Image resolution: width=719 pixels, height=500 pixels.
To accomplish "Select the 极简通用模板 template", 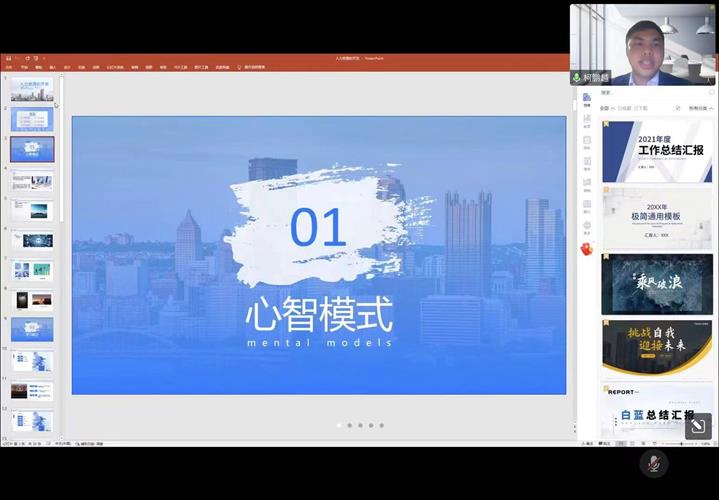I will pos(657,217).
